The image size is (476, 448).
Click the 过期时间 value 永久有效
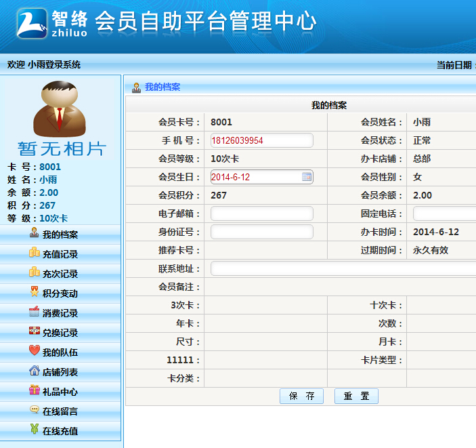431,250
